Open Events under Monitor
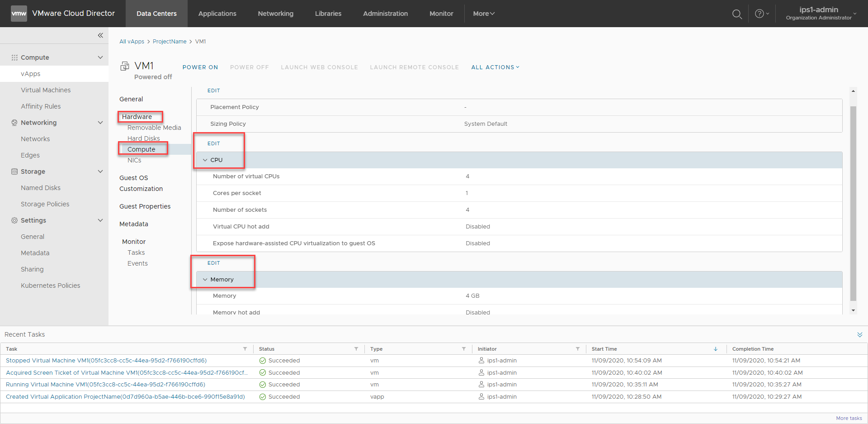This screenshot has height=424, width=868. point(137,263)
